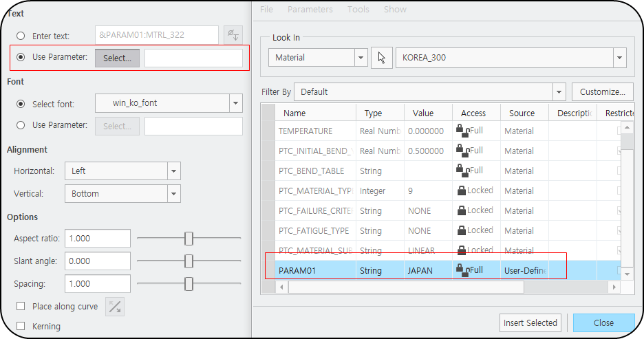The height and width of the screenshot is (339, 644).
Task: Click the Slant angle slider handle
Action: point(189,261)
